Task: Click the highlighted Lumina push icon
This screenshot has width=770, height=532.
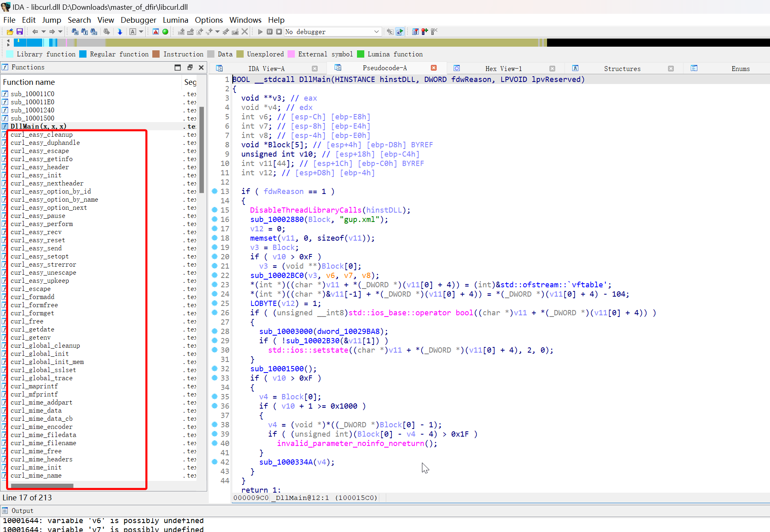Action: point(400,32)
